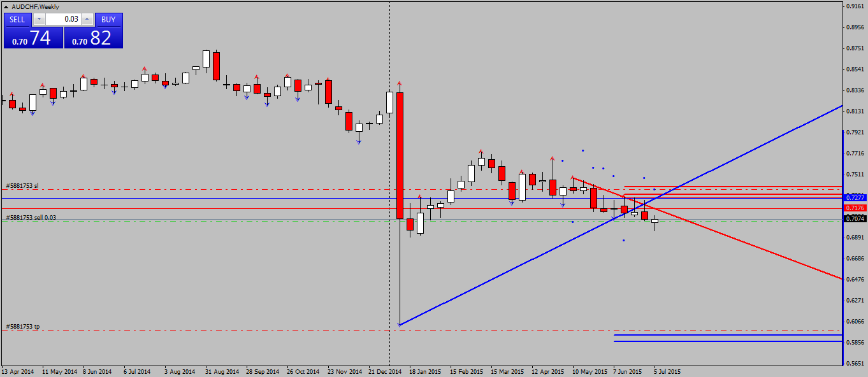Viewport: 868px width, 377px height.
Task: Click the 13 Apr 2014 date label
Action: tap(18, 372)
